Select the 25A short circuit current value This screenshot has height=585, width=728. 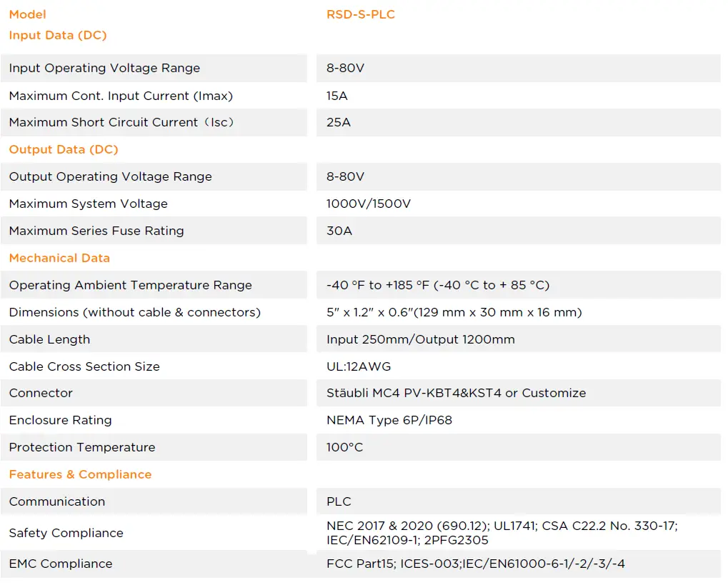[x=339, y=122]
